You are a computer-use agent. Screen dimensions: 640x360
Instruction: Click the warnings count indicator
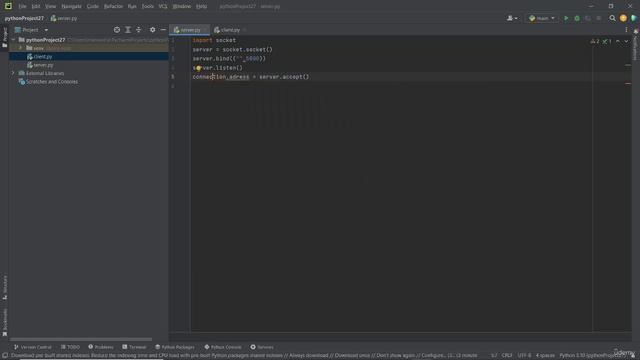pyautogui.click(x=595, y=41)
